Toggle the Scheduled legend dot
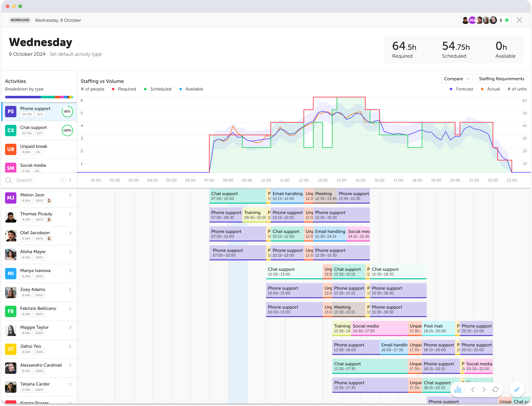 point(145,89)
